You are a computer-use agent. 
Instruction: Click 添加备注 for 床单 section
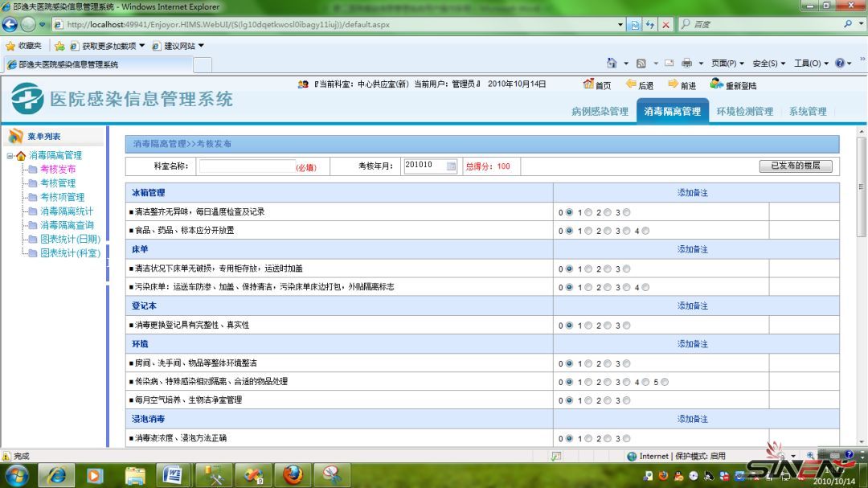[693, 249]
